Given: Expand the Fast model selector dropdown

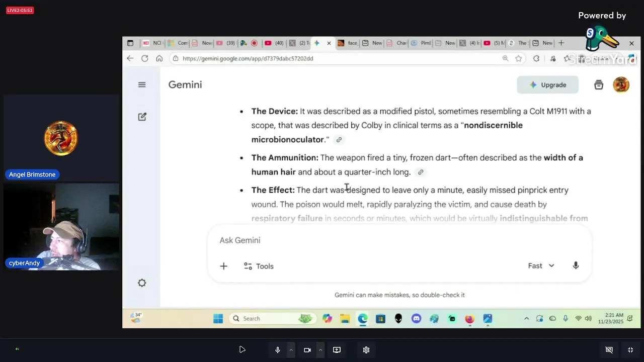Looking at the screenshot, I should tap(541, 266).
